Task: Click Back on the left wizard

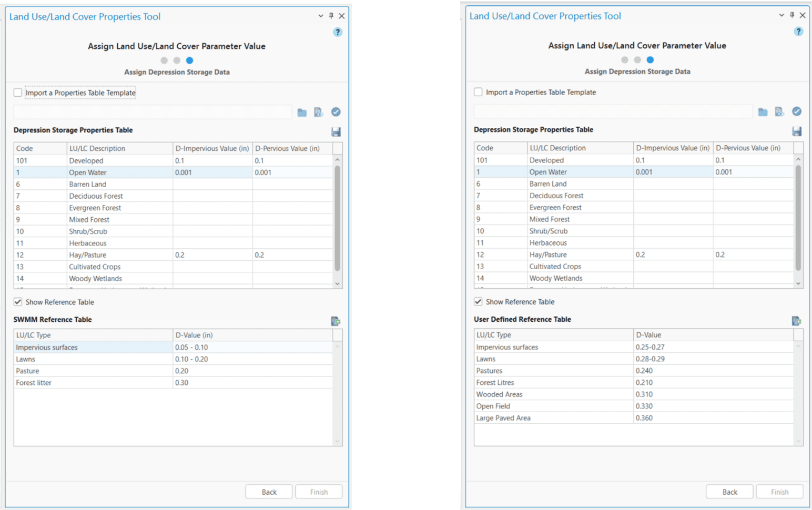Action: click(x=269, y=492)
